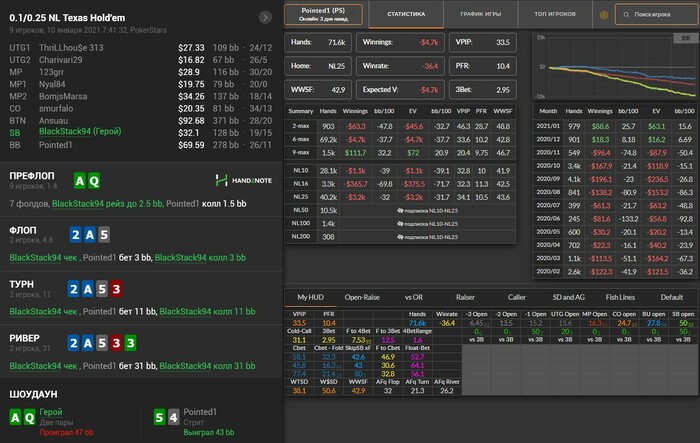The height and width of the screenshot is (443, 700).
Task: Click the red 3 card in the Turn row
Action: point(116,289)
